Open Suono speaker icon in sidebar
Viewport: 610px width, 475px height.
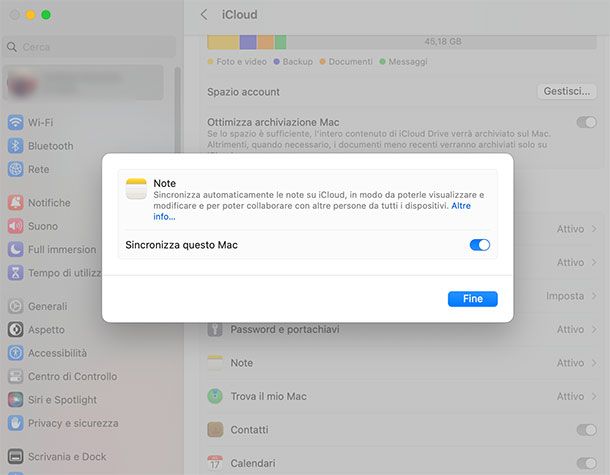point(16,226)
